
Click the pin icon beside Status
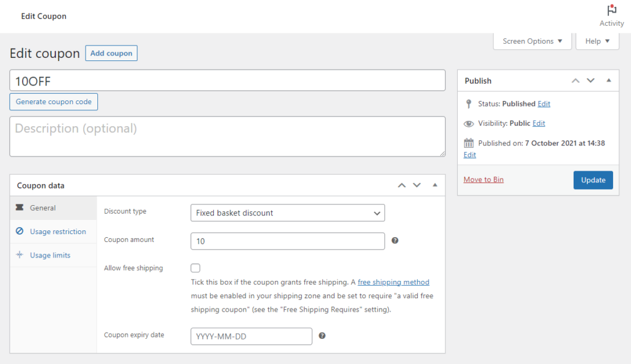[x=470, y=103]
